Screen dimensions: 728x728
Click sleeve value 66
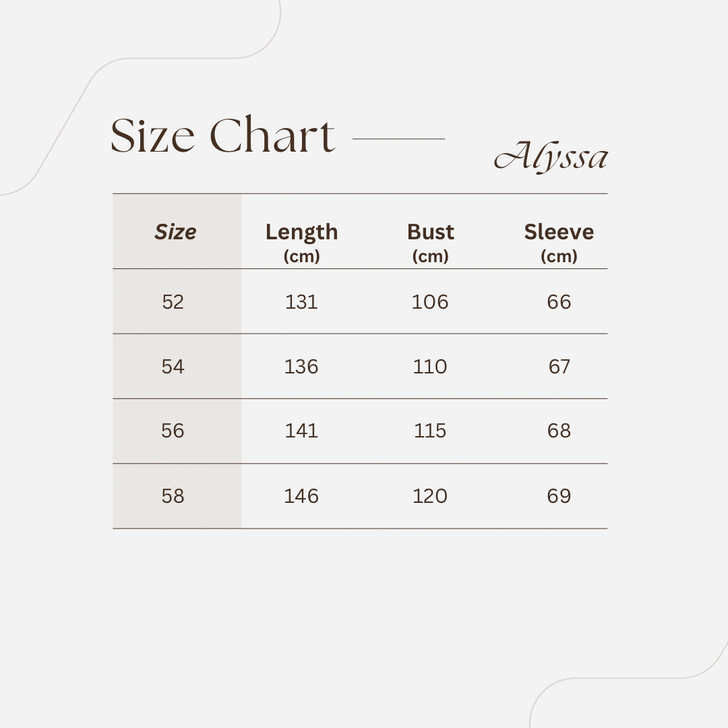(559, 302)
